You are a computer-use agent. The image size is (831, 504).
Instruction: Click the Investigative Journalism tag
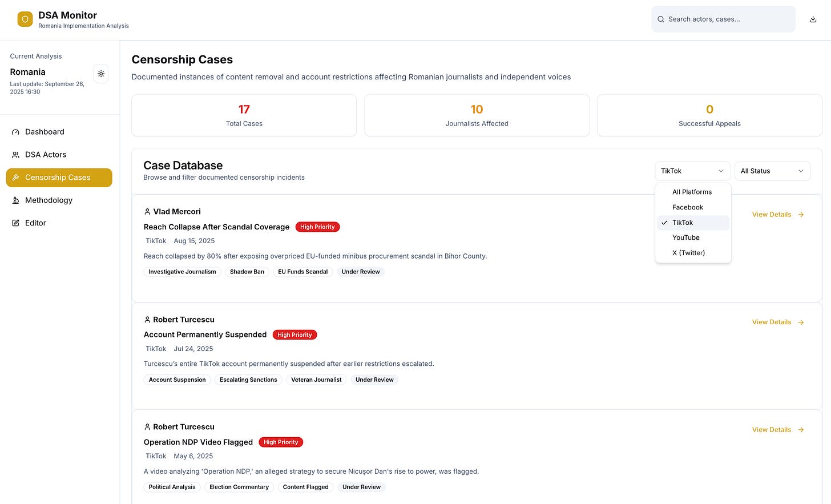[x=183, y=272]
